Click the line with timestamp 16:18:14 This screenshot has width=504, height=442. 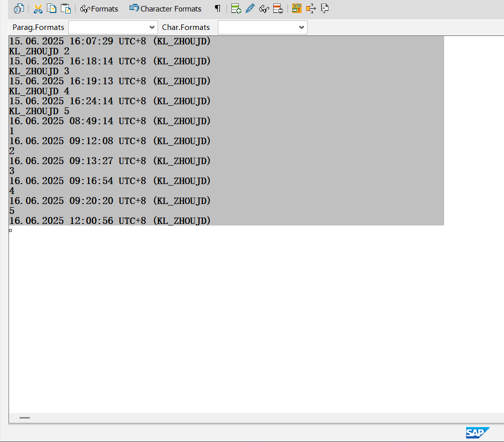pos(110,61)
